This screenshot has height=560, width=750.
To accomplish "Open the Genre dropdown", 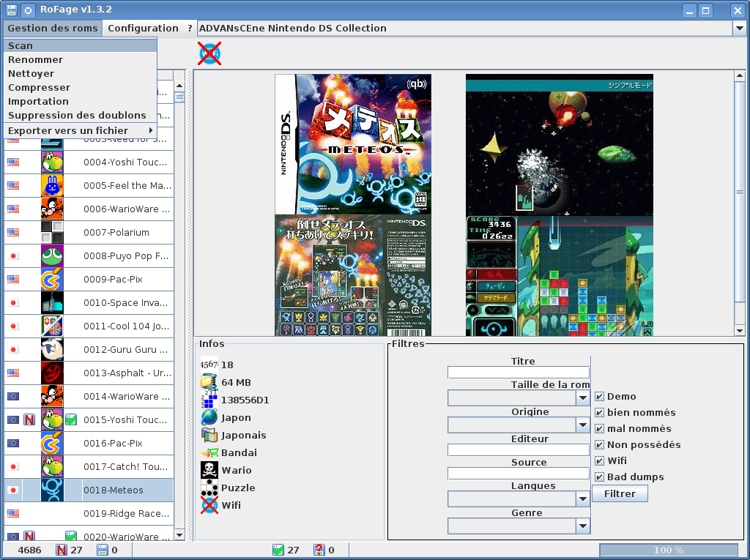I will pos(582,526).
